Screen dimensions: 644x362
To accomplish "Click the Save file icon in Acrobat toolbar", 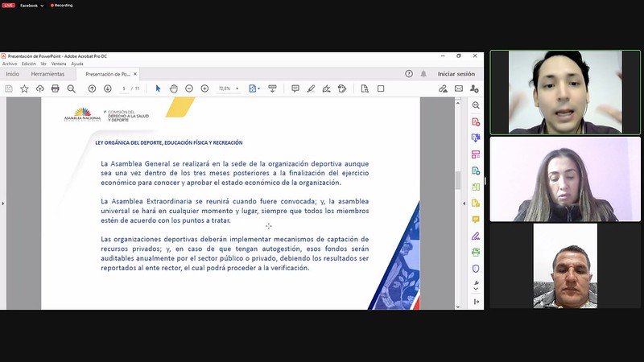I will pyautogui.click(x=9, y=88).
